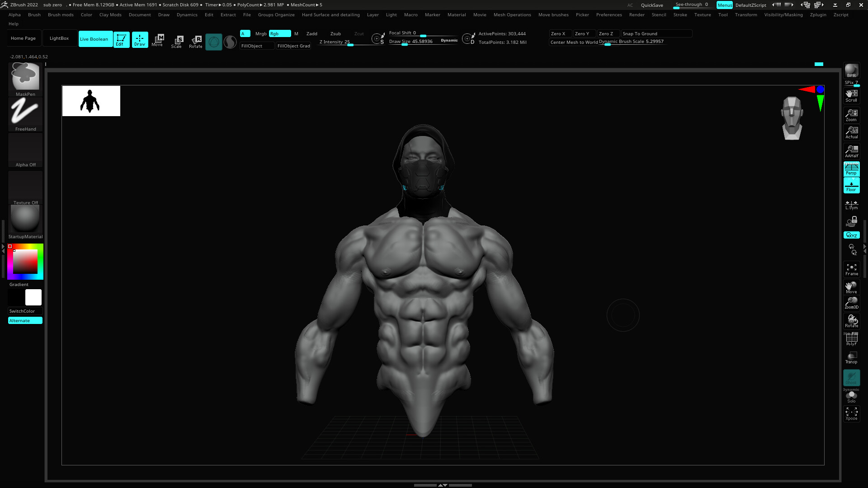Disable Live Boolean mode
This screenshot has height=488, width=868.
pos(95,39)
